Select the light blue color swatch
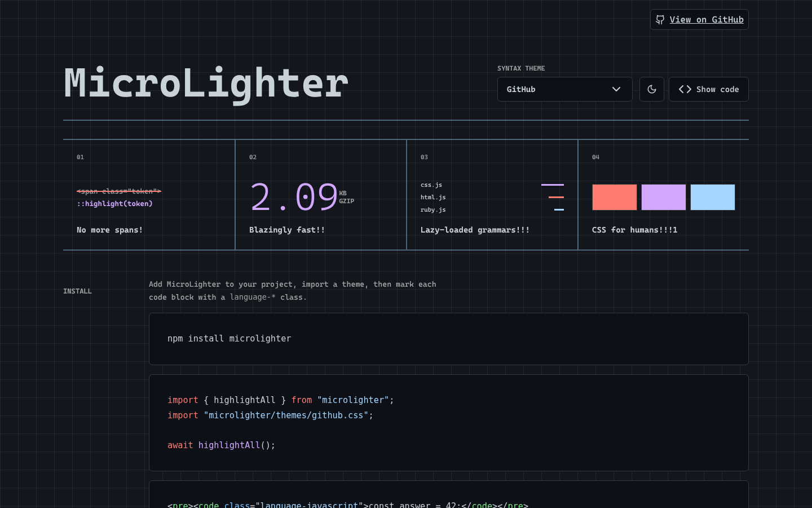812x508 pixels. tap(713, 197)
